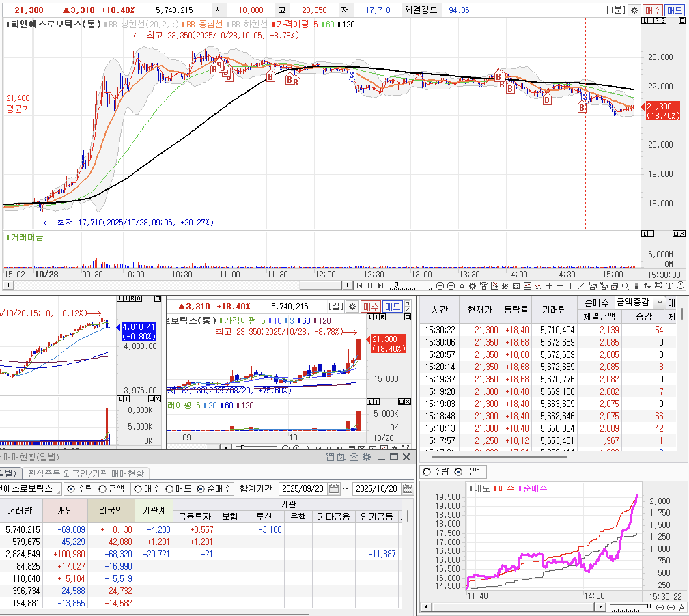Select the trend line drawing tool
The width and height of the screenshot is (689, 616).
pos(581,286)
